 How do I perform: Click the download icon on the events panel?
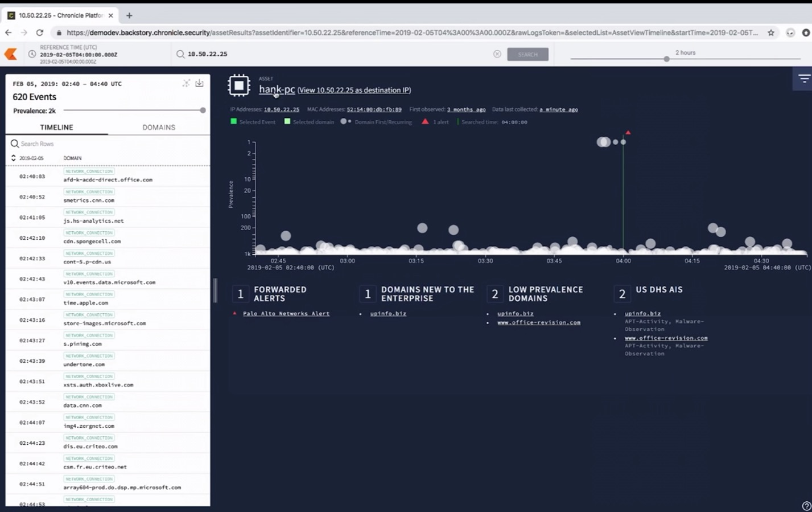pyautogui.click(x=198, y=82)
